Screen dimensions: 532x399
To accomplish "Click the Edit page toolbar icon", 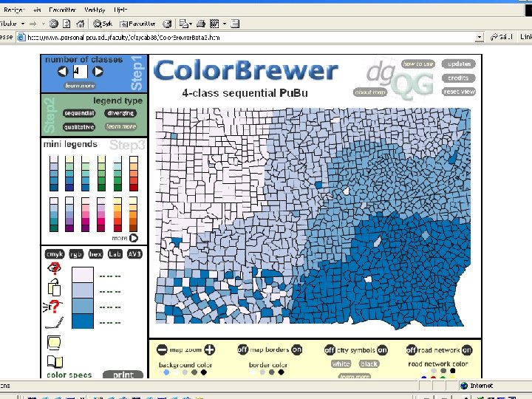I will pyautogui.click(x=214, y=24).
